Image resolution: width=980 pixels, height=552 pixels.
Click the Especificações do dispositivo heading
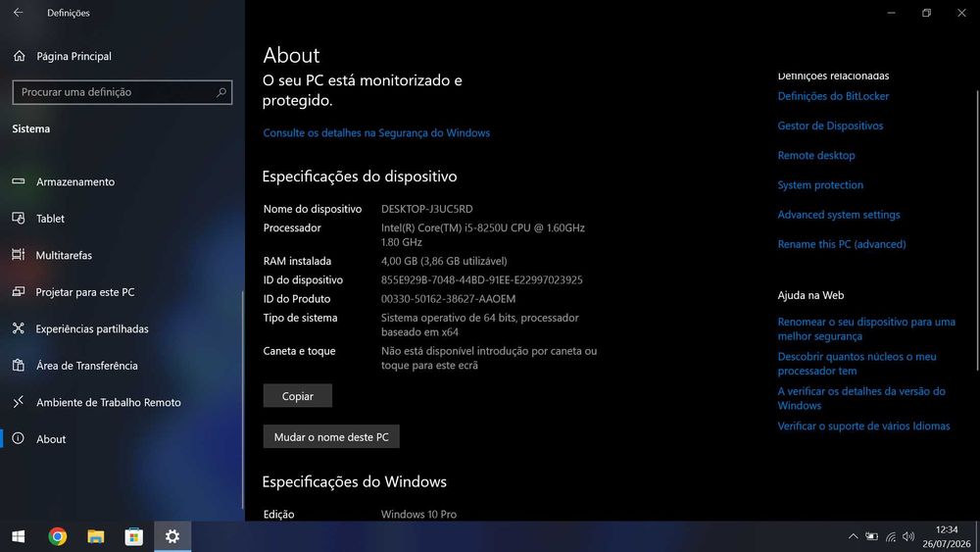point(360,176)
